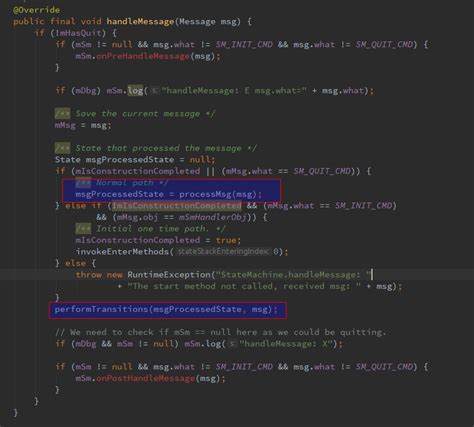Viewport: 474px width, 427px height.
Task: Click the @Override annotation
Action: tap(36, 10)
